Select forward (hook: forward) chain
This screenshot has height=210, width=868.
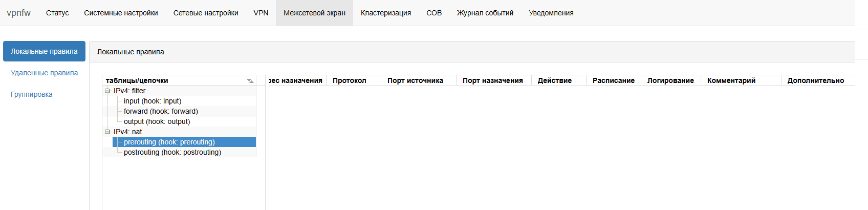click(x=161, y=112)
